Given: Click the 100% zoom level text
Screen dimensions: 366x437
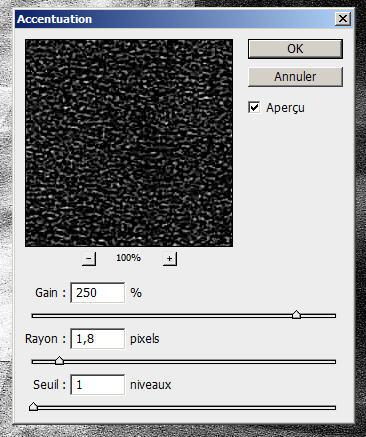Looking at the screenshot, I should (128, 258).
